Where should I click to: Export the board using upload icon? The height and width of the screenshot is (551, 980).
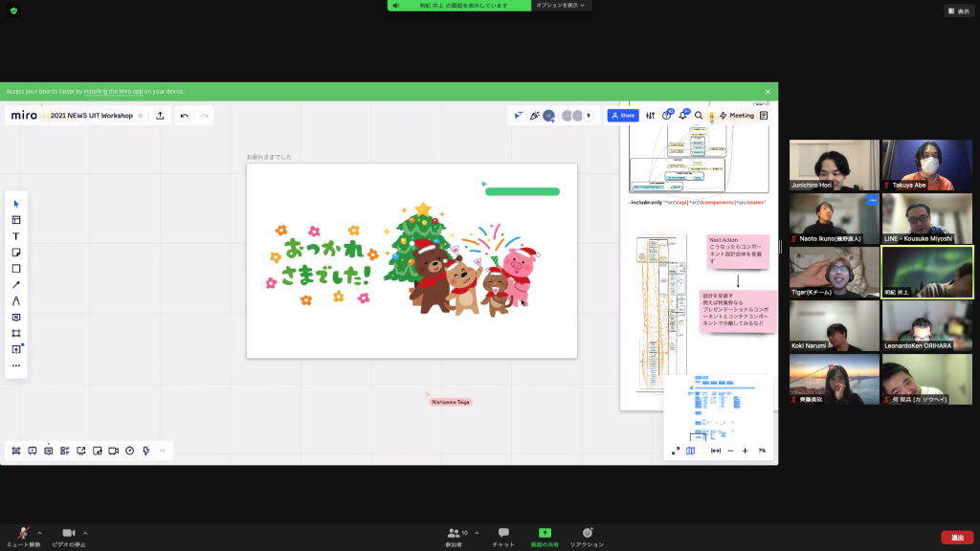[160, 116]
